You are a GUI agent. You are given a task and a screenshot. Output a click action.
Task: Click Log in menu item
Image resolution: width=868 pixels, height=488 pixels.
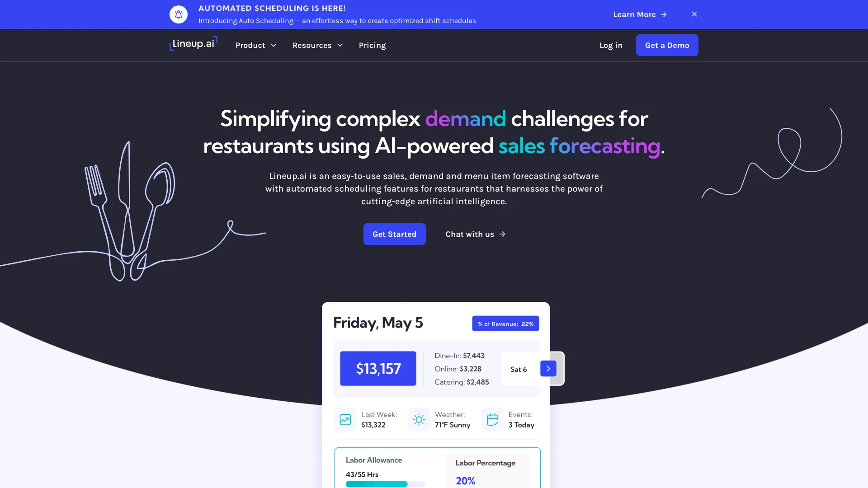[610, 45]
